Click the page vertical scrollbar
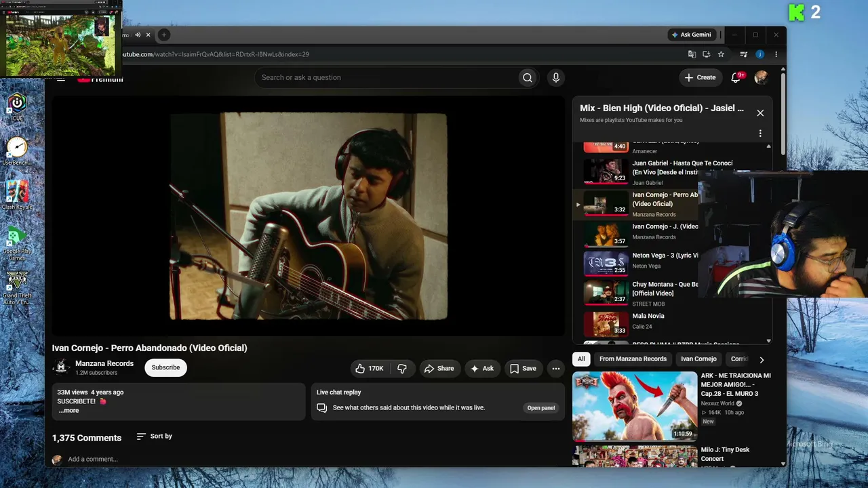Image resolution: width=868 pixels, height=488 pixels. (783, 113)
